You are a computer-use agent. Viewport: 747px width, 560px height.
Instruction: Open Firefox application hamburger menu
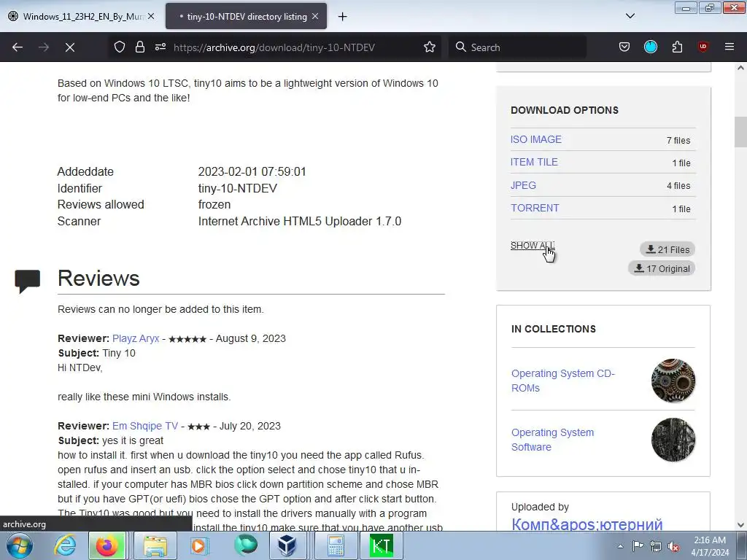click(729, 47)
